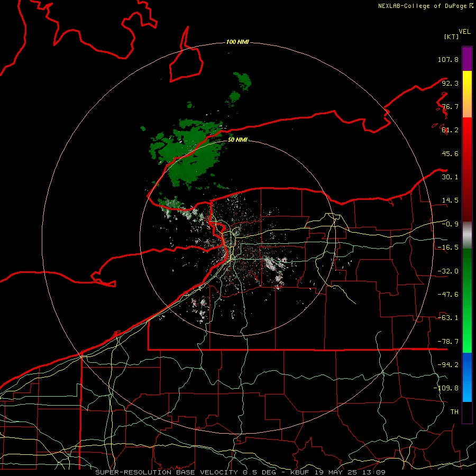Click the 100 NMI range ring label
476x476 pixels.
tap(237, 42)
